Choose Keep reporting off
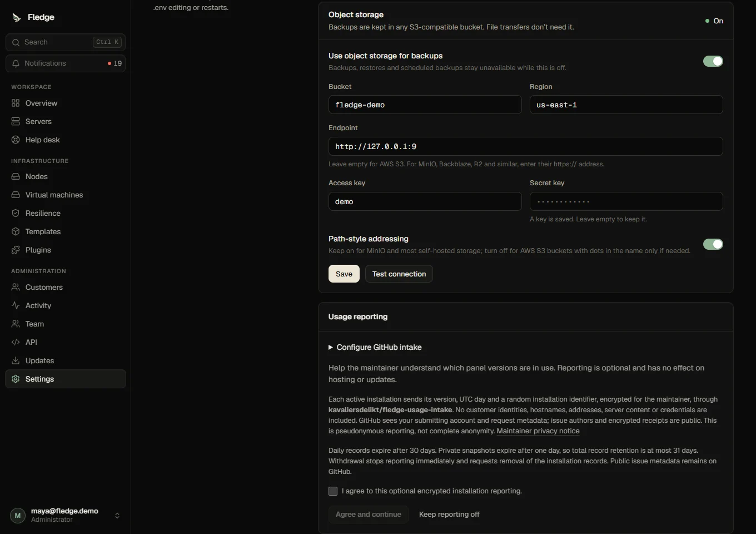The image size is (756, 534). coord(449,515)
